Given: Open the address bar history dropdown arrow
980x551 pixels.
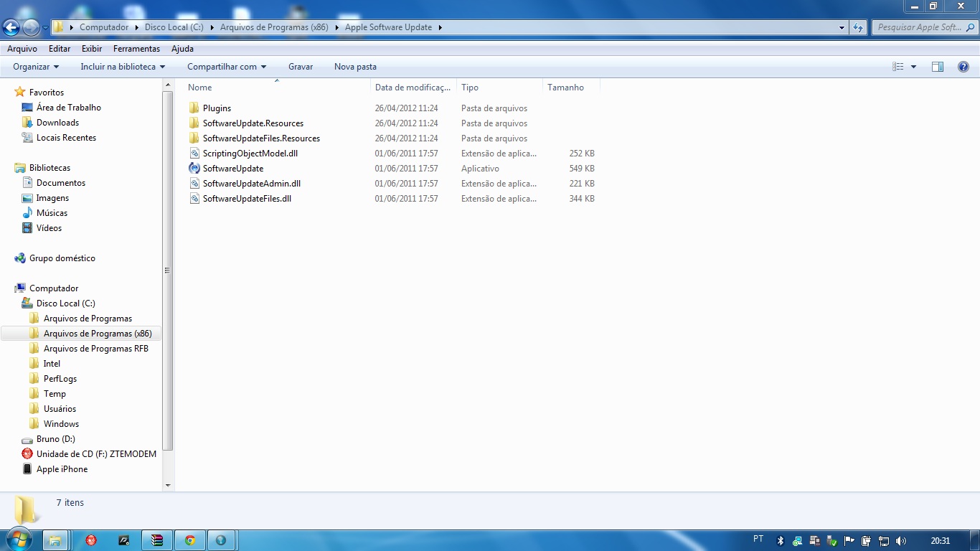Looking at the screenshot, I should pyautogui.click(x=842, y=27).
